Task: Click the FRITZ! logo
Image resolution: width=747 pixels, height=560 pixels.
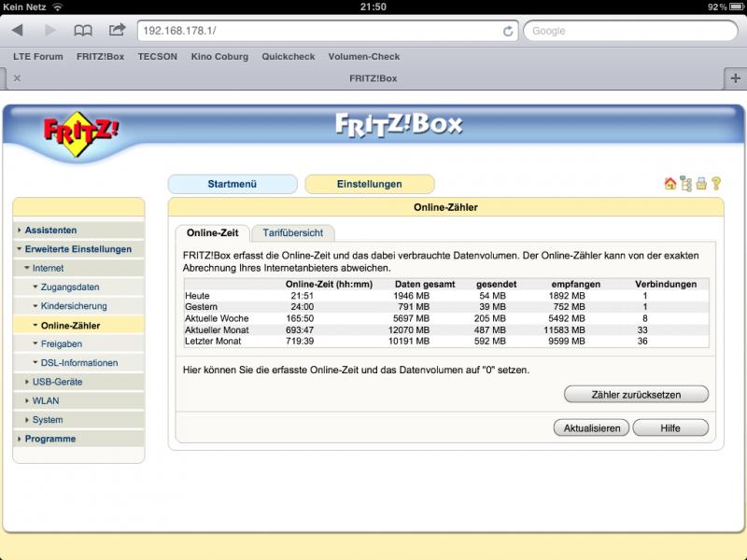Action: pyautogui.click(x=80, y=133)
